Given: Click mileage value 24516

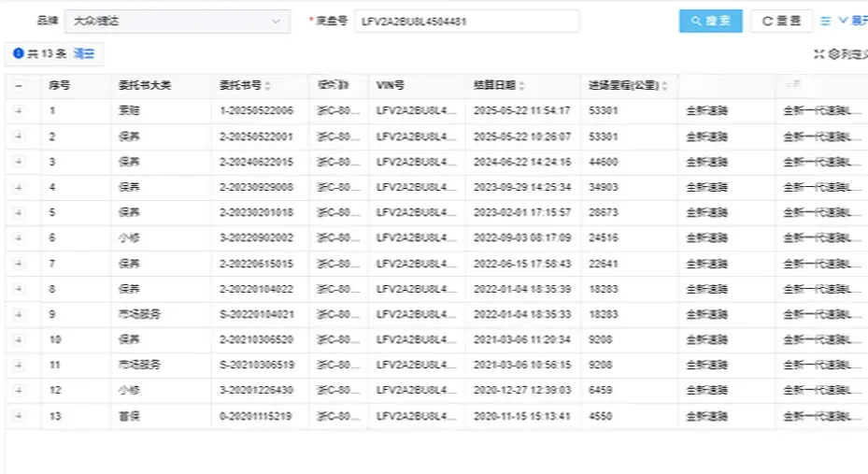Looking at the screenshot, I should pos(604,238).
